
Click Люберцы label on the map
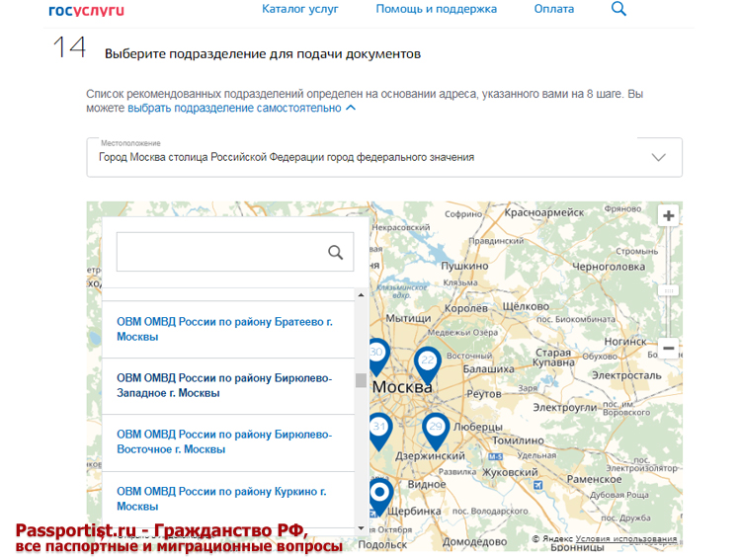[x=478, y=427]
